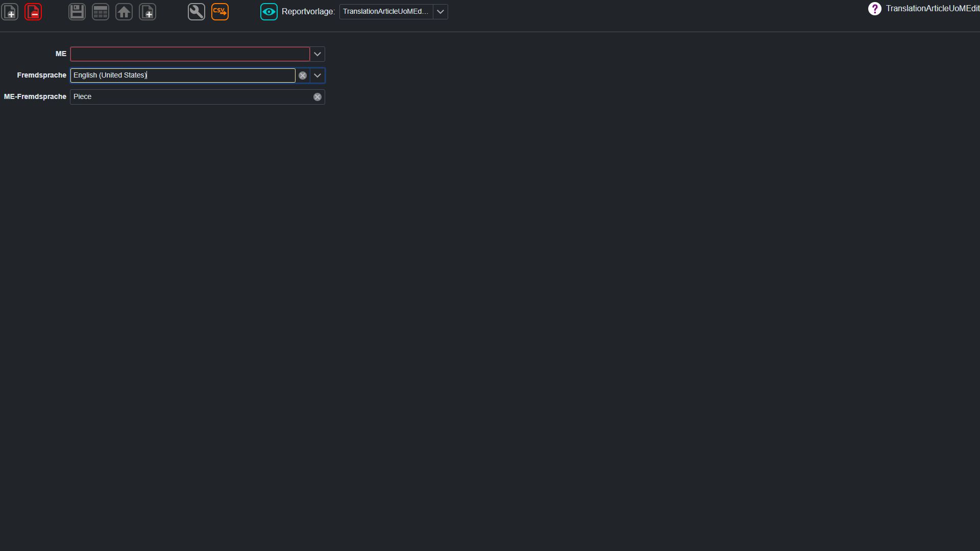This screenshot has height=551, width=980.
Task: Expand the Reportvorlage dropdown arrow
Action: pos(440,12)
